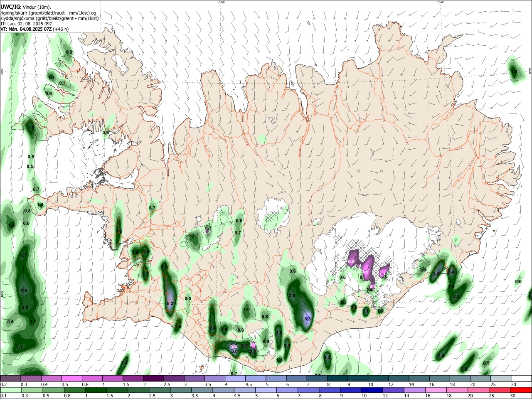Click the 15W longitude label
Image resolution: width=532 pixels, height=399 pixels.
pos(440,2)
